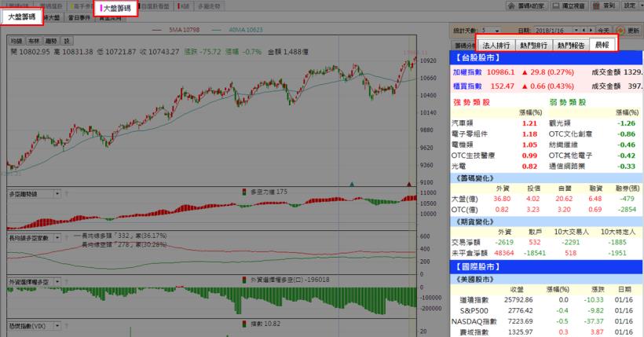Click 通信網路業 in weak sectors list
This screenshot has width=644, height=337.
tap(567, 166)
